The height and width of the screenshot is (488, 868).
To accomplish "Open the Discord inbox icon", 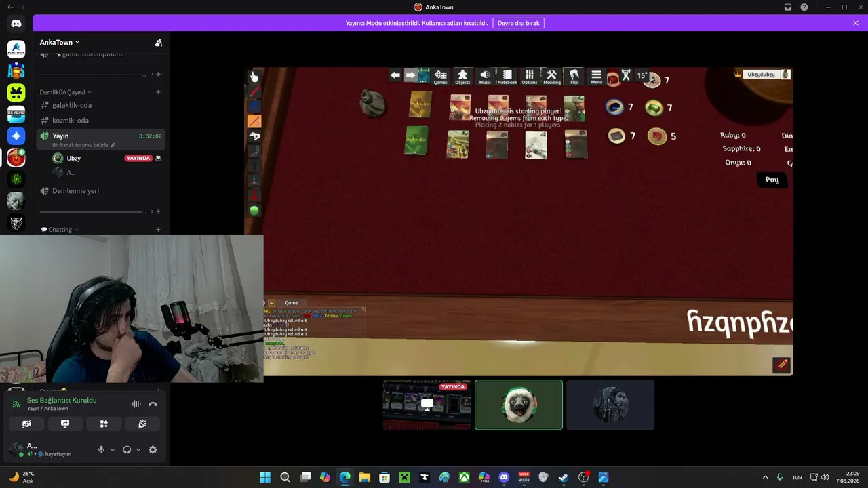I will click(x=788, y=7).
